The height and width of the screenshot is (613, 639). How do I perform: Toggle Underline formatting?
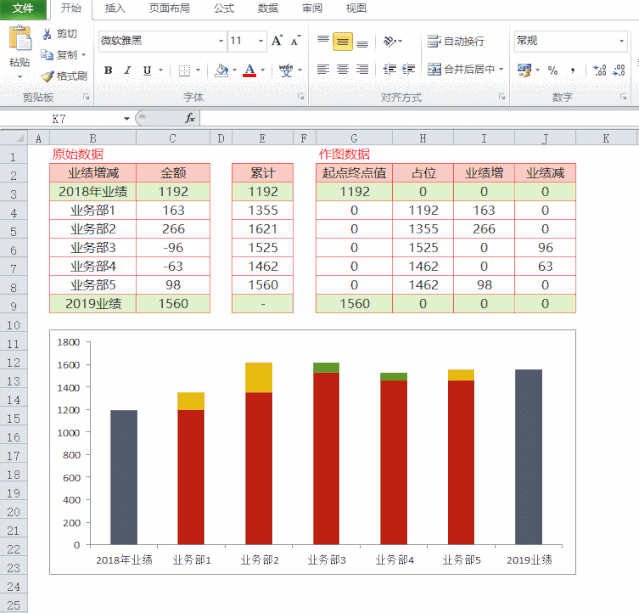tap(147, 71)
